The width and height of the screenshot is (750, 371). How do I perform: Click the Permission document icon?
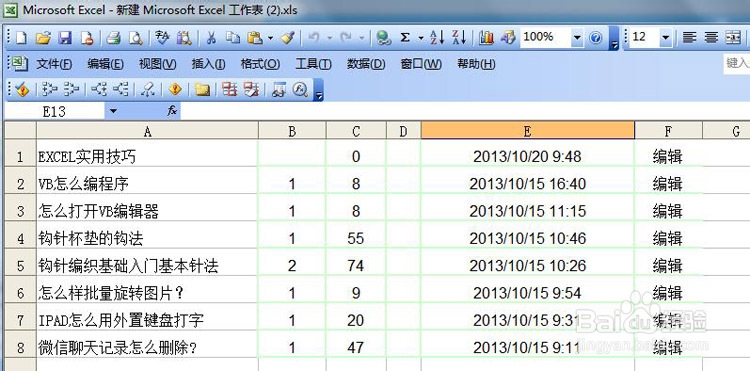(x=87, y=38)
